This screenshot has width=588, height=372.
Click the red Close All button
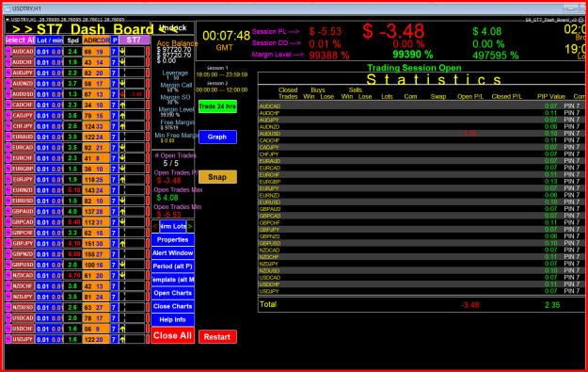pos(173,335)
